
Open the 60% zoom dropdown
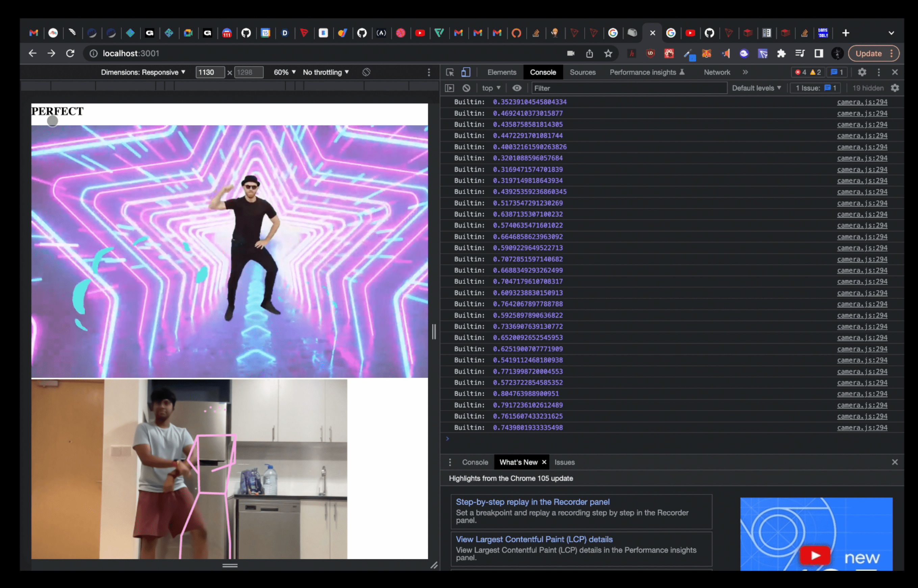click(x=285, y=72)
